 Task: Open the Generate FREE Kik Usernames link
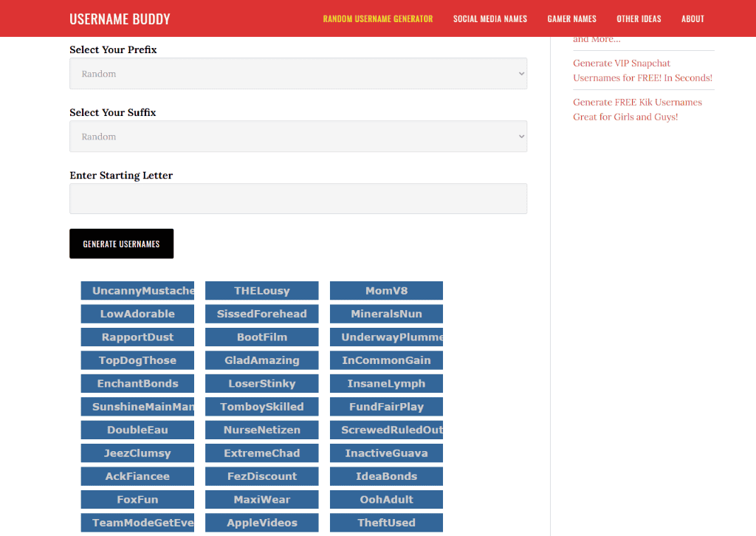tap(637, 109)
